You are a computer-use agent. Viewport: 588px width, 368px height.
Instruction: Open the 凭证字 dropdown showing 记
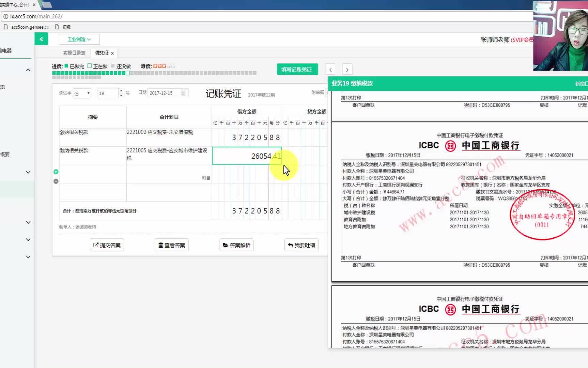point(82,93)
